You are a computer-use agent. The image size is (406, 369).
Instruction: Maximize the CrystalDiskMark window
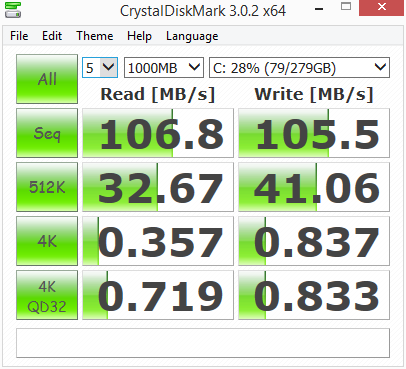[346, 7]
